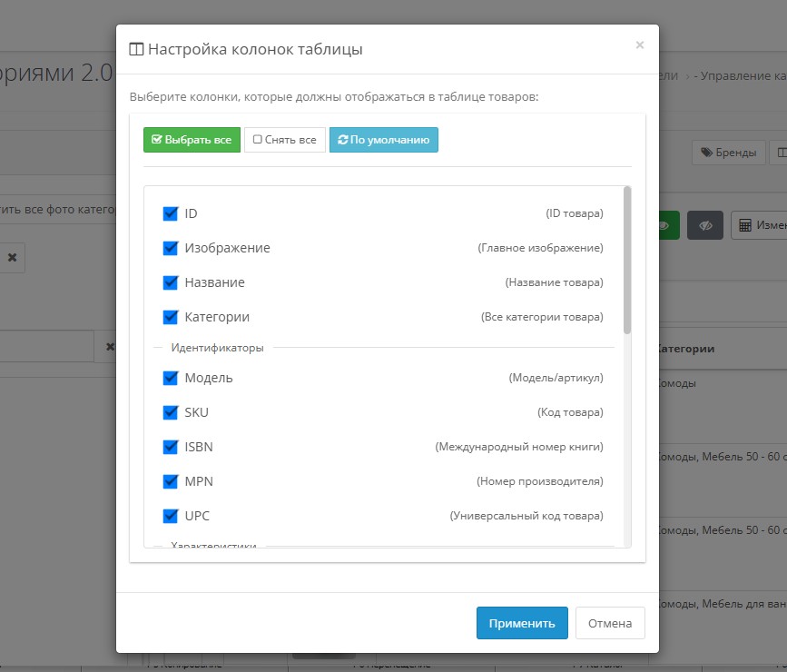Click the dark crossed-eye hide button

pos(704,225)
